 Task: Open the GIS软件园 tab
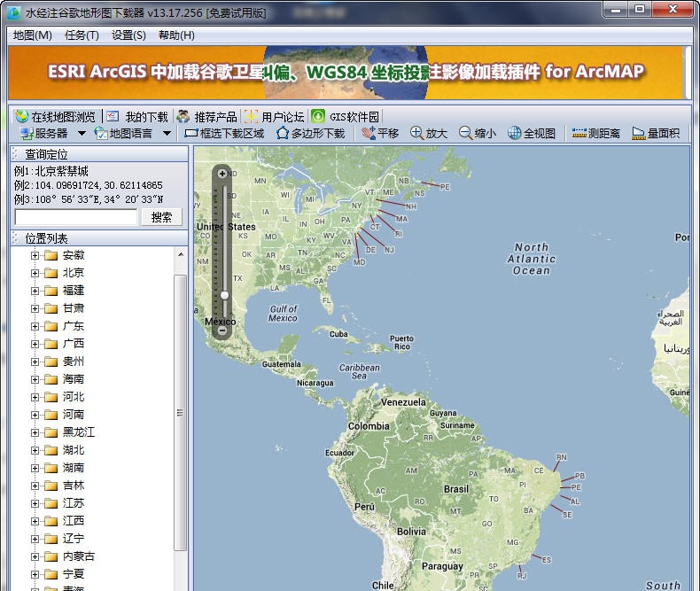(x=345, y=117)
